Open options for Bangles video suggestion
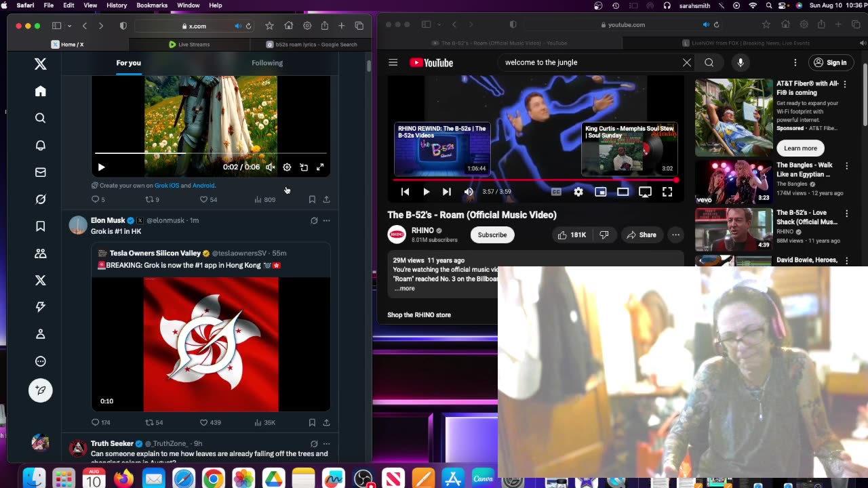 [846, 165]
